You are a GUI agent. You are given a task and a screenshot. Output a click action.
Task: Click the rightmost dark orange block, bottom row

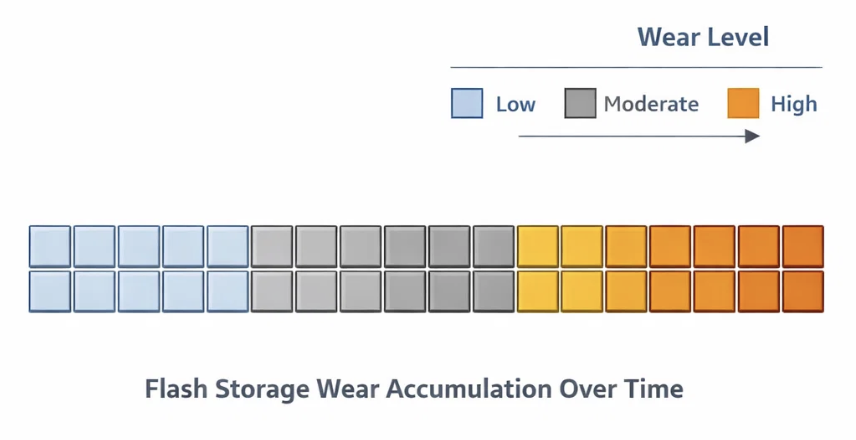[x=803, y=291]
